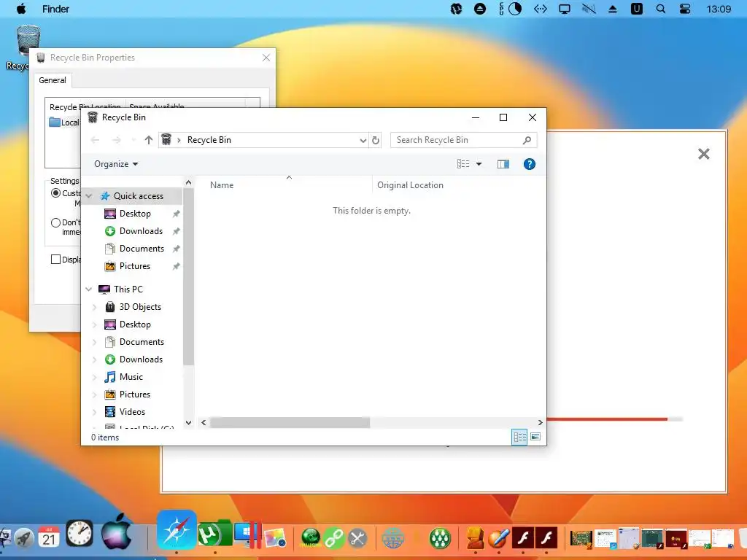The height and width of the screenshot is (560, 747).
Task: Open Pictures under Quick access
Action: pyautogui.click(x=135, y=266)
